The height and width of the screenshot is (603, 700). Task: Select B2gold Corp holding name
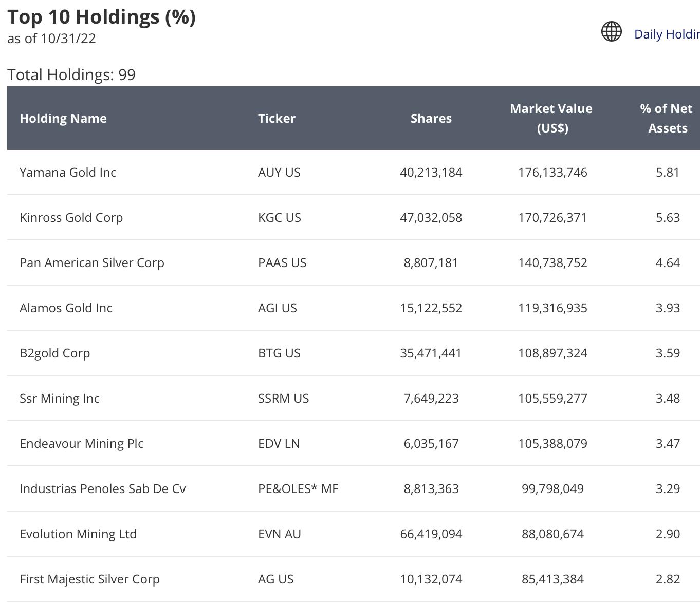pyautogui.click(x=54, y=353)
